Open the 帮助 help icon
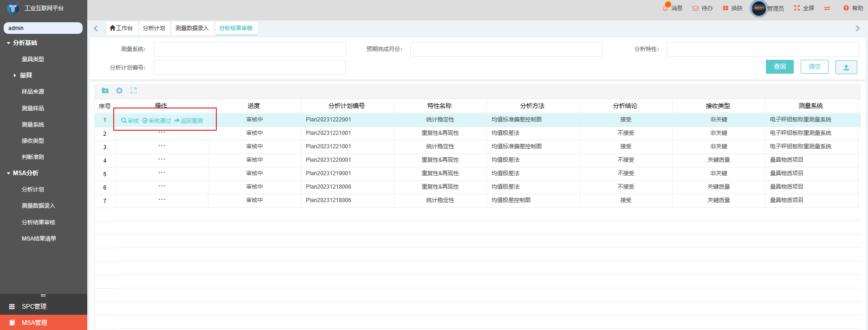Viewport: 868px width, 330px height. click(846, 8)
